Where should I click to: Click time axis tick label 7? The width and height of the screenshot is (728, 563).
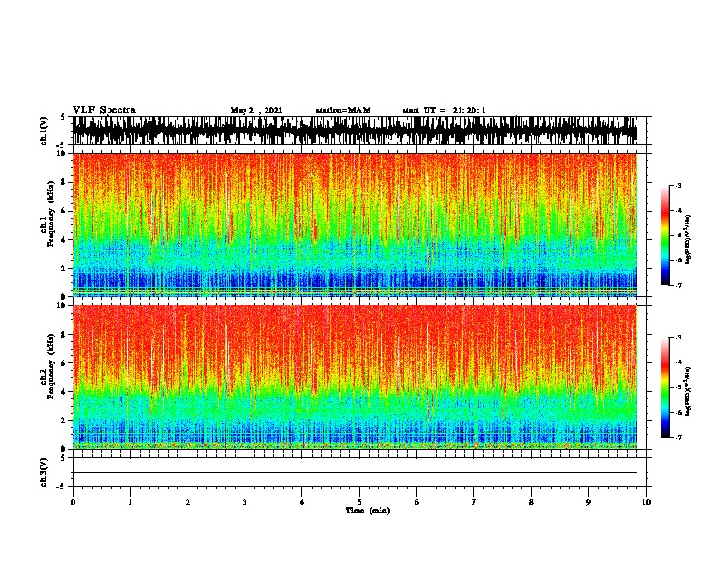tap(474, 502)
